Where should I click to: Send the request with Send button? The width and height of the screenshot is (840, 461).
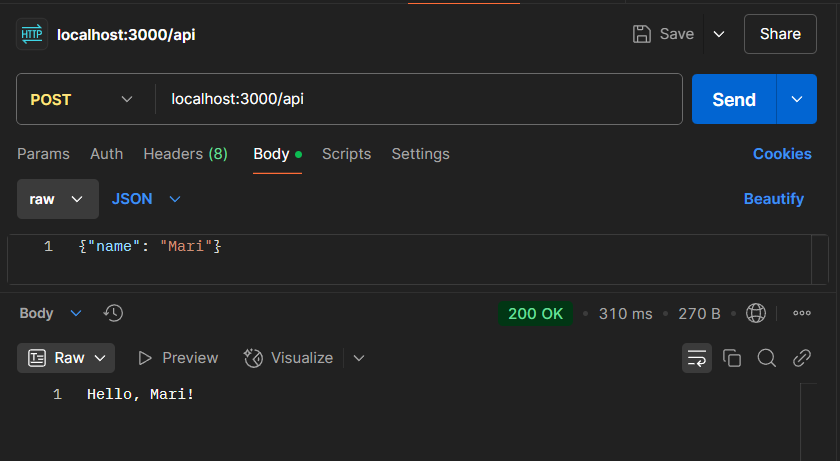734,100
